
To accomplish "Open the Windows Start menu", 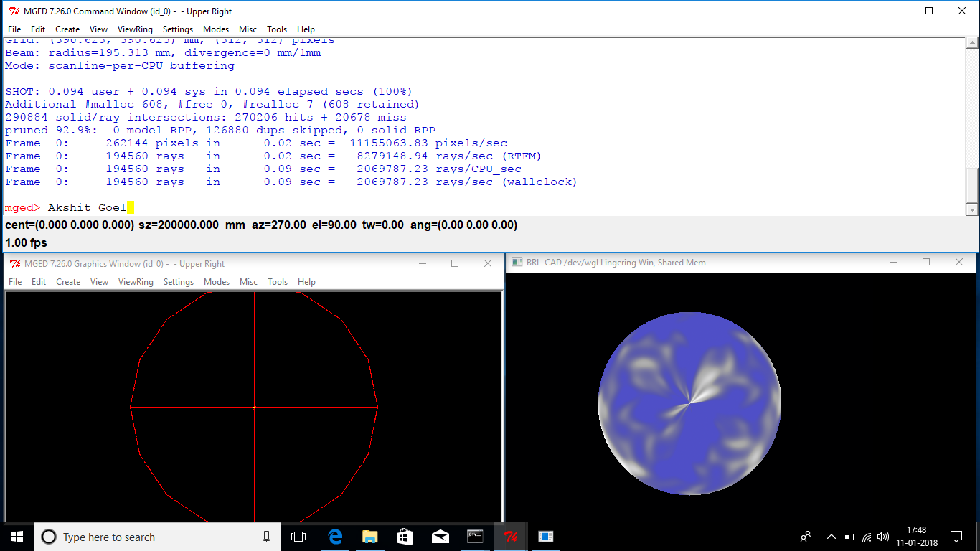I will [17, 537].
